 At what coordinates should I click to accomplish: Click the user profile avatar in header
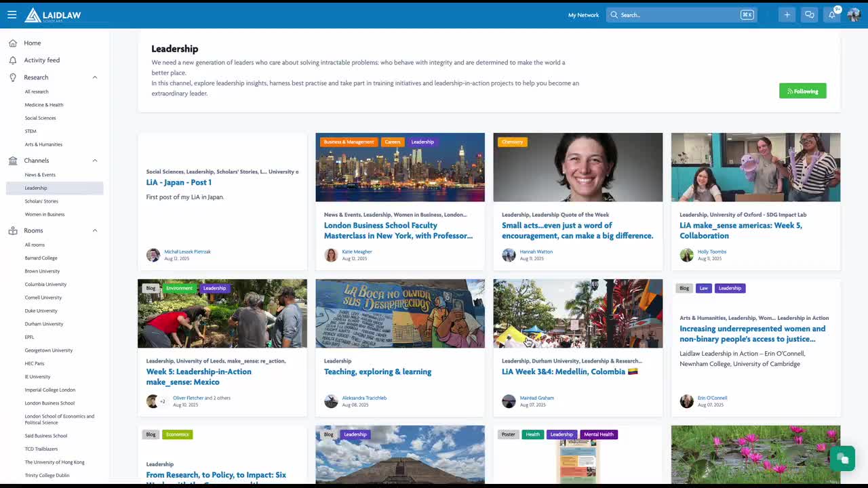point(854,15)
